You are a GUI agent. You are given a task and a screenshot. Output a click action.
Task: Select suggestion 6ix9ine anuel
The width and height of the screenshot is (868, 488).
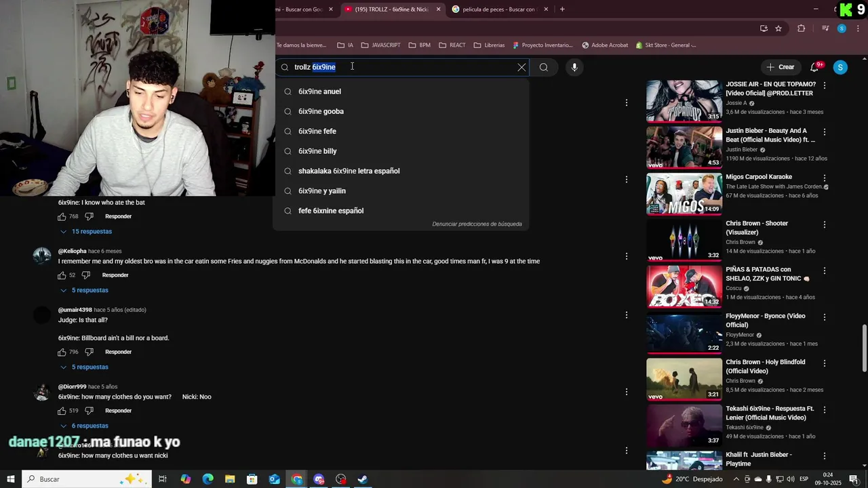point(401,91)
